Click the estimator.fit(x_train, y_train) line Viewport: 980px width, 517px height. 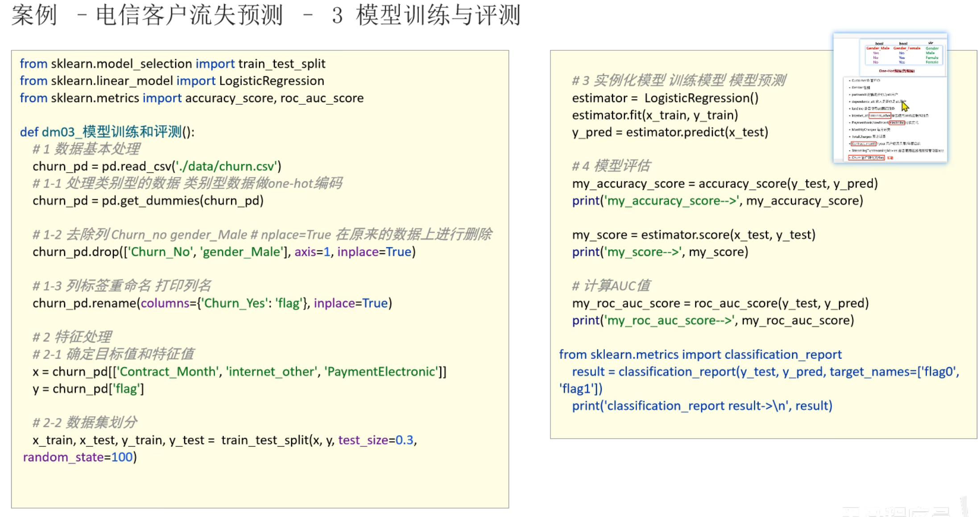tap(654, 115)
